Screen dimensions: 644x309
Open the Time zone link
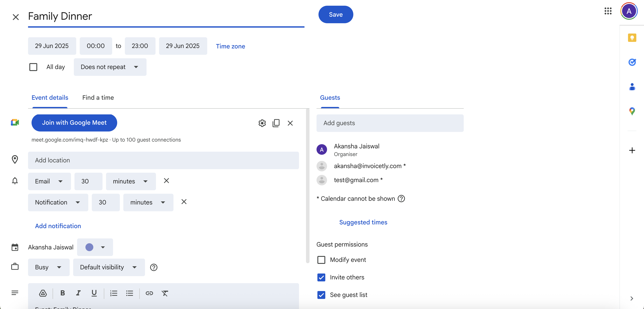point(230,46)
